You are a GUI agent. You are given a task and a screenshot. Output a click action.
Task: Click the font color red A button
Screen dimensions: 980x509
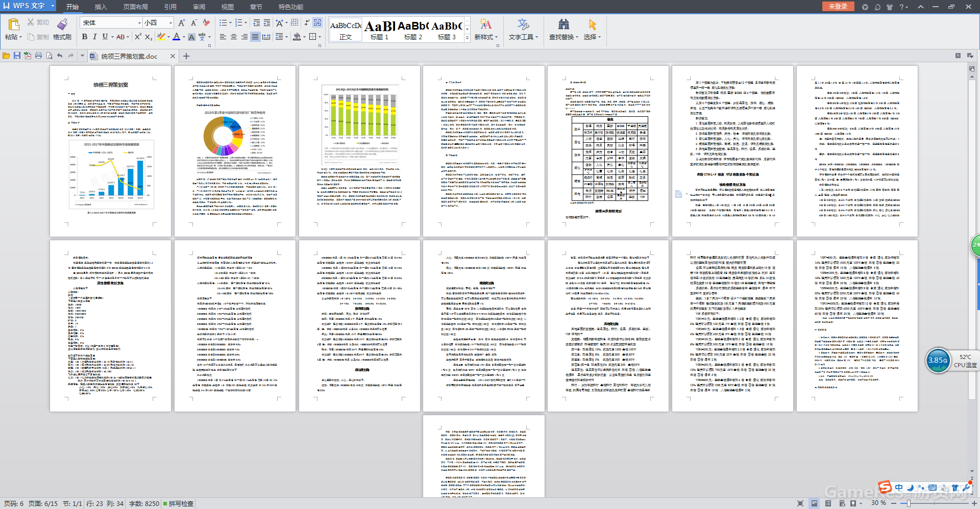click(x=176, y=37)
